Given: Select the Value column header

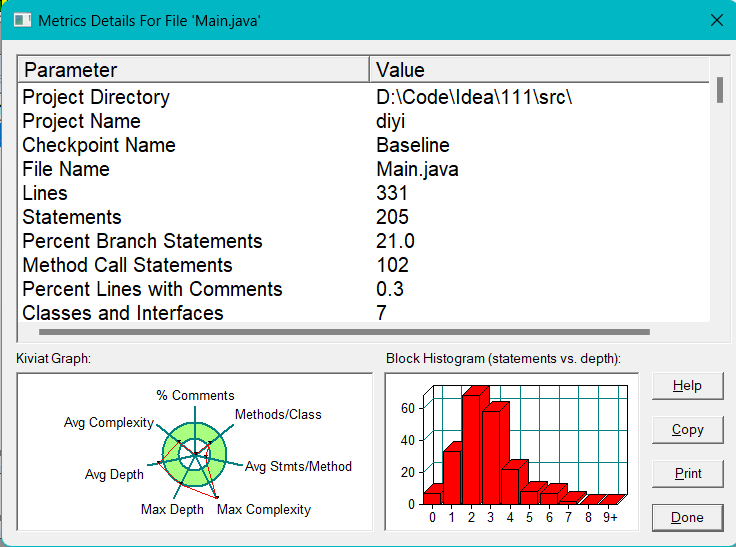Looking at the screenshot, I should (539, 69).
